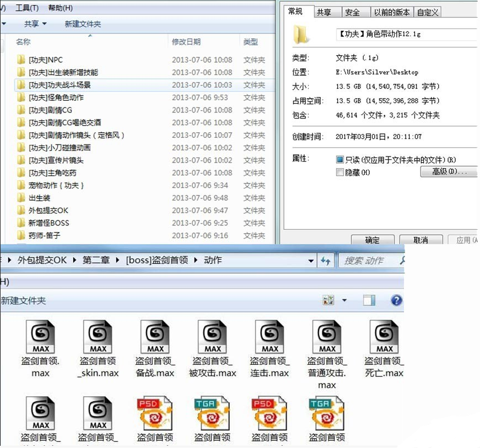Select the 盗剑首领_连击.max file icon
The width and height of the screenshot is (480, 448).
[269, 337]
